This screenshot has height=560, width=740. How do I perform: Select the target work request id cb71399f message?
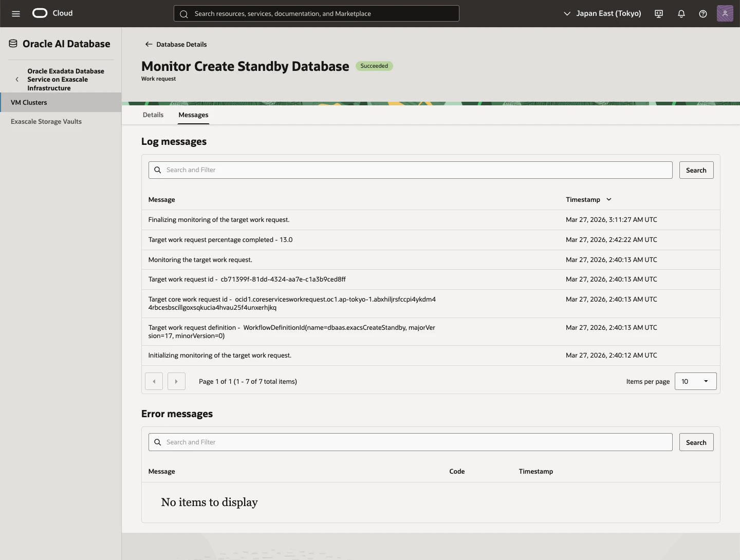point(247,279)
